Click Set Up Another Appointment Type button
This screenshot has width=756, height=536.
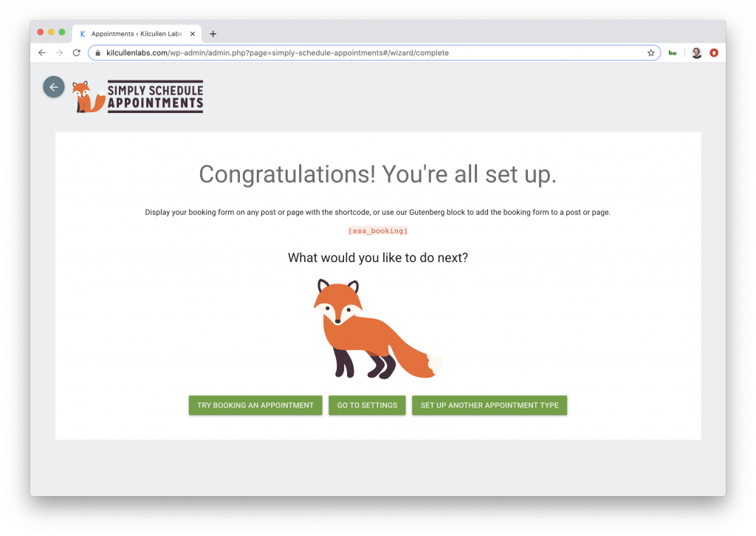[489, 405]
